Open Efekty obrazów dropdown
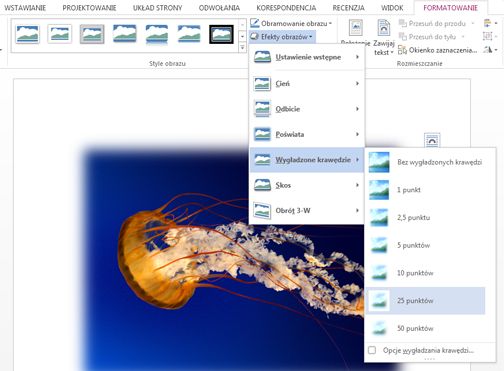 [282, 37]
